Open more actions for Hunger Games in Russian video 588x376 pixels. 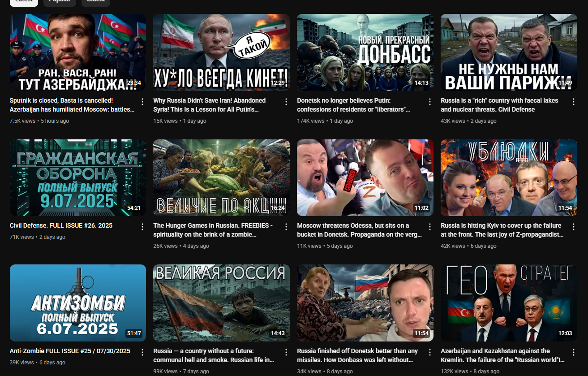[x=286, y=227]
